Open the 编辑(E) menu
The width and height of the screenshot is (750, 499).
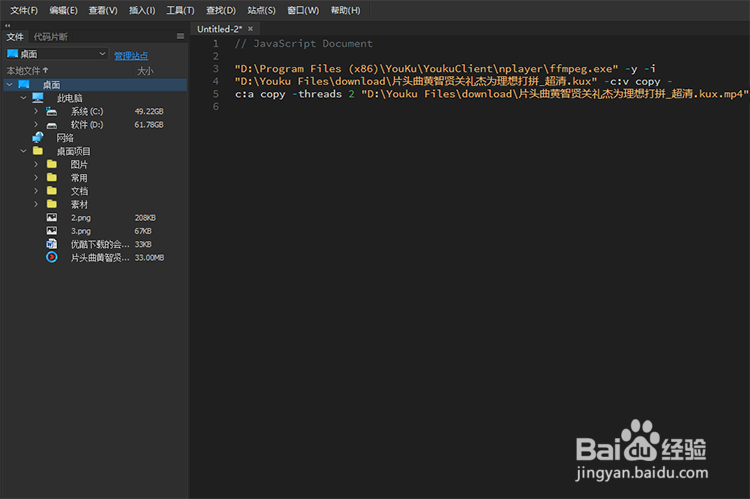coord(64,10)
